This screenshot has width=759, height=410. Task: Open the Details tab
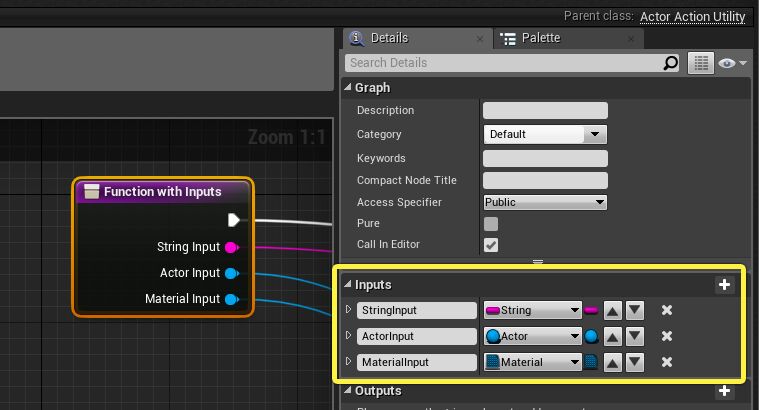coord(389,38)
